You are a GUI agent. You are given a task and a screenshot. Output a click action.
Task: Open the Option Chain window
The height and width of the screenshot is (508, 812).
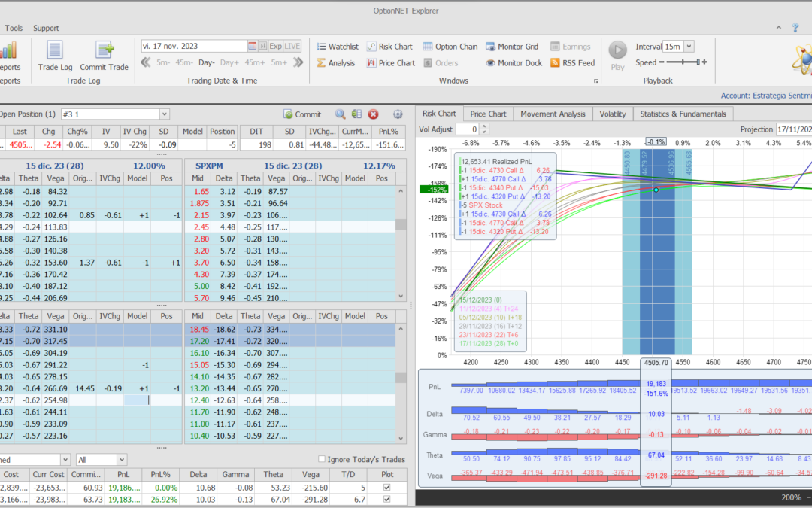click(x=450, y=47)
